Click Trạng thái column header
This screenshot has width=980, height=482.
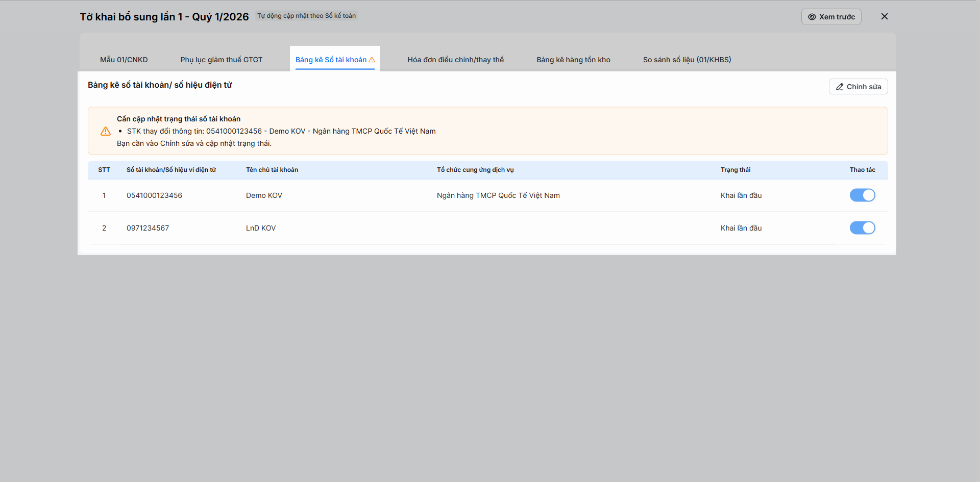(x=736, y=170)
